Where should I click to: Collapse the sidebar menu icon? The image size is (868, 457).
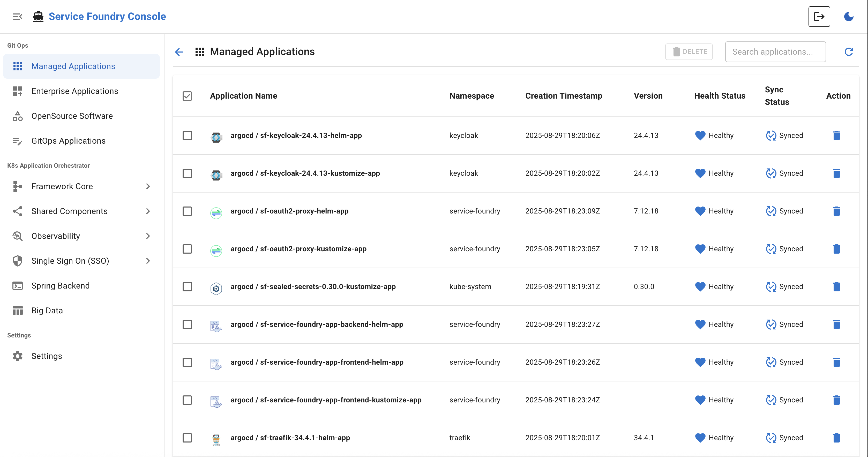click(x=17, y=17)
